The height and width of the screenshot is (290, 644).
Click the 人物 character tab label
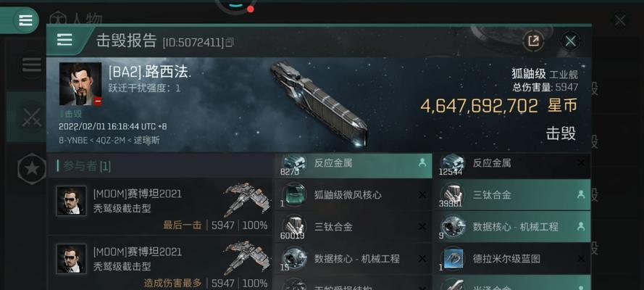(x=88, y=18)
